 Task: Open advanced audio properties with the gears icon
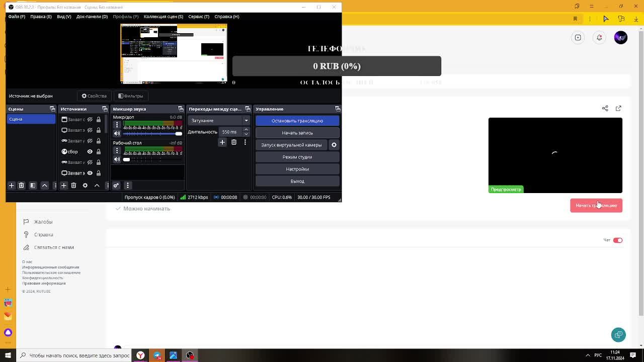116,186
